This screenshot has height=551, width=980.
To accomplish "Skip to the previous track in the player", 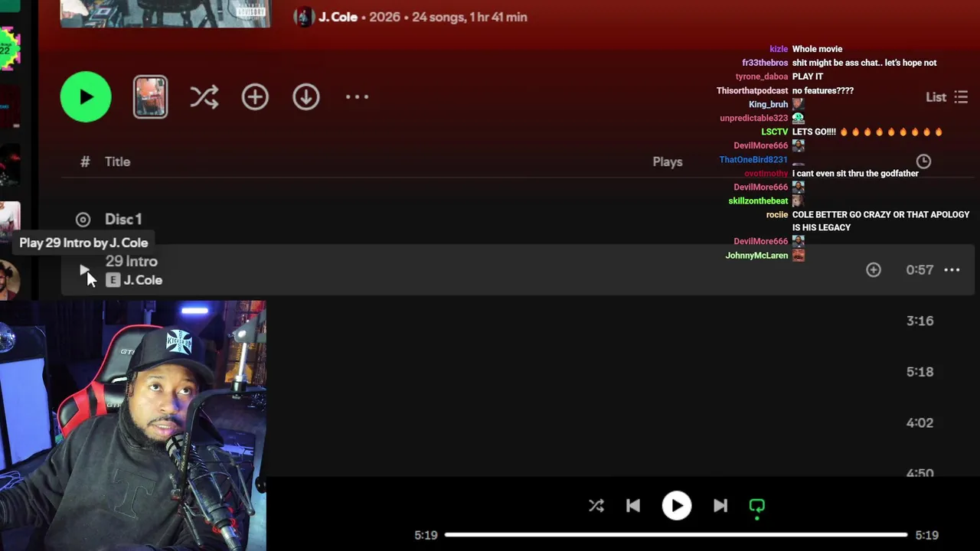I will (633, 505).
